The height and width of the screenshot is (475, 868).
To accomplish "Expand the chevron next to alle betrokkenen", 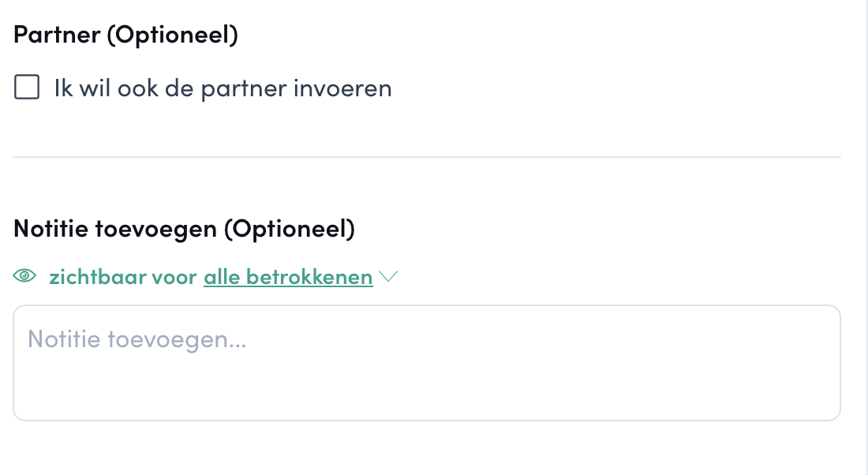I will [x=388, y=276].
